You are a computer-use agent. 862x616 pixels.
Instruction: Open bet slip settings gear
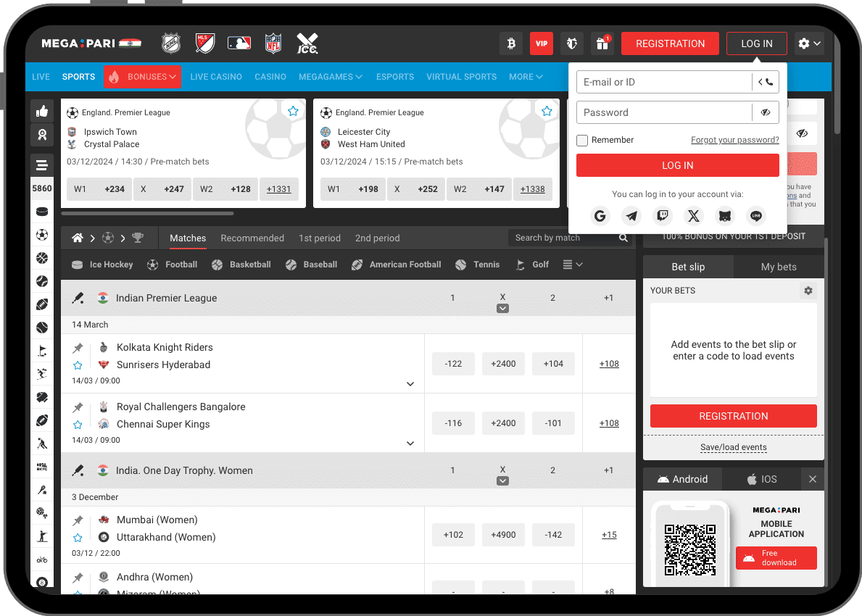coord(808,291)
